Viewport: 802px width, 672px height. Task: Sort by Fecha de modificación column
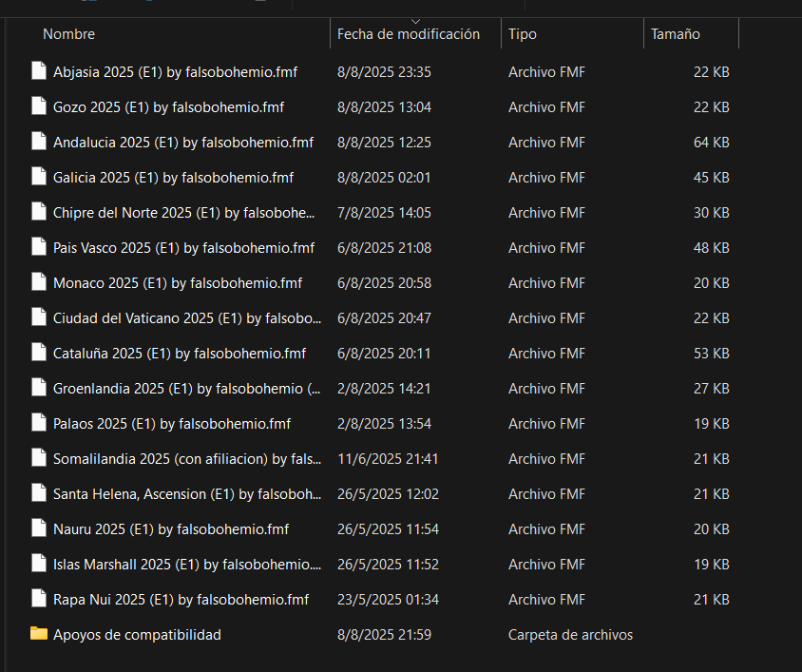[x=409, y=34]
